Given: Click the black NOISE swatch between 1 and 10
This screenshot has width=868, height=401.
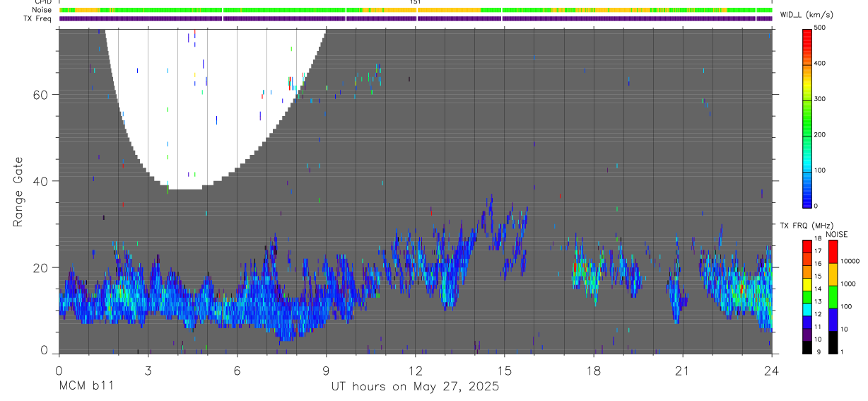Looking at the screenshot, I should (x=833, y=342).
